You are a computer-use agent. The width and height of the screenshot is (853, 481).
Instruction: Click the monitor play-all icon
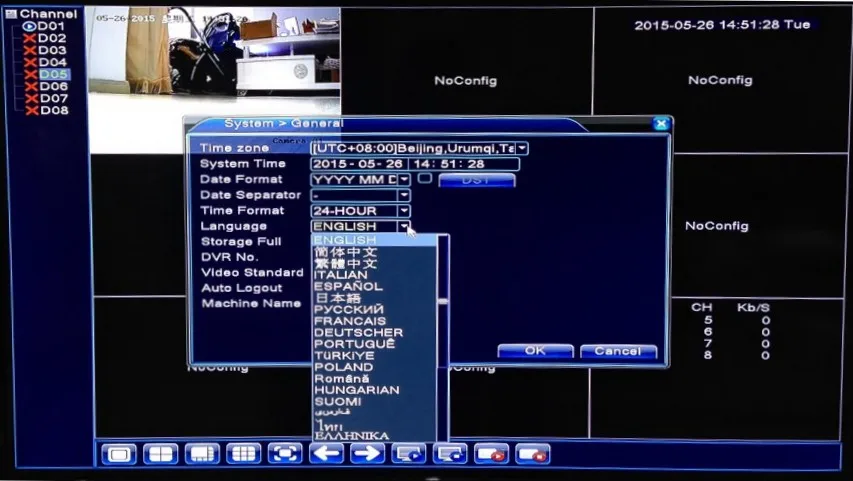coord(409,454)
